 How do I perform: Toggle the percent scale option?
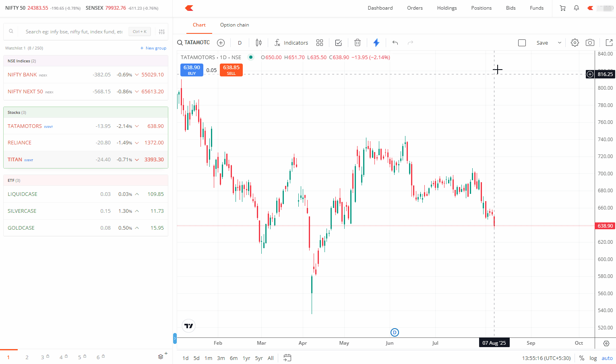582,358
